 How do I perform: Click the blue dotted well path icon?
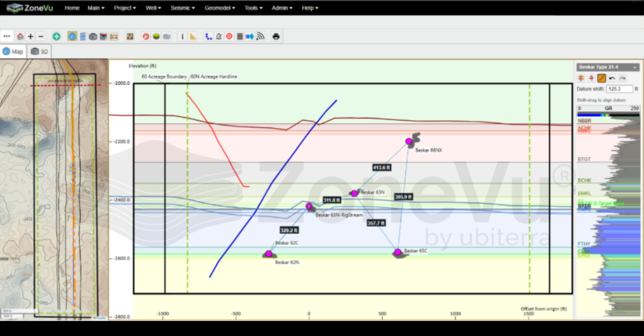[x=209, y=36]
